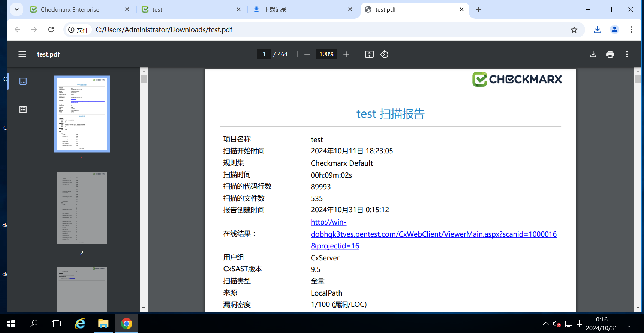
Task: Click the document scroll down arrow
Action: tap(638, 308)
